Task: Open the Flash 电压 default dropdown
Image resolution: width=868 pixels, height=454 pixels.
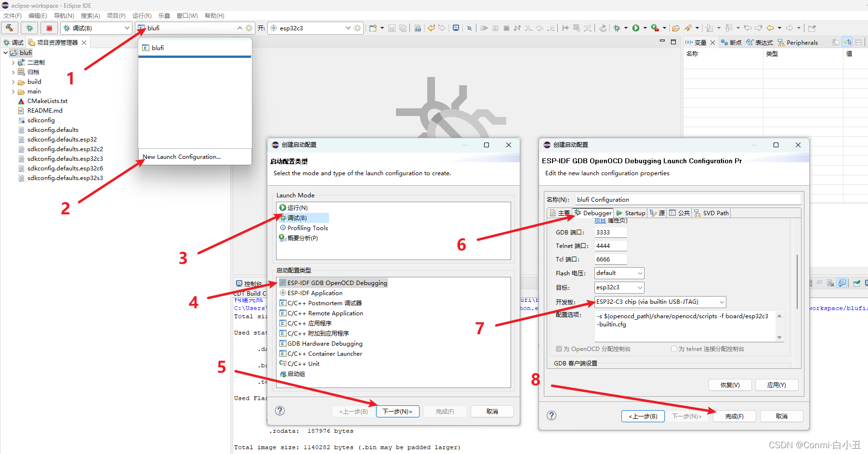Action: pos(619,273)
